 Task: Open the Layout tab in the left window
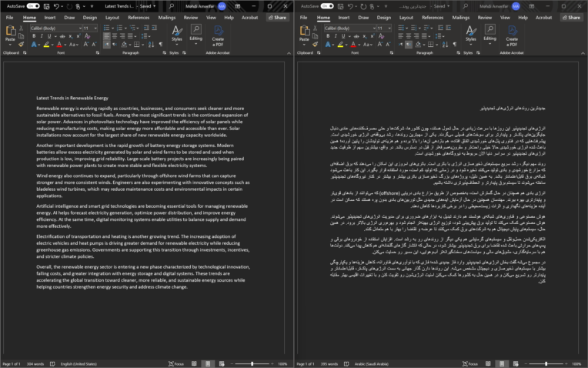pos(112,18)
